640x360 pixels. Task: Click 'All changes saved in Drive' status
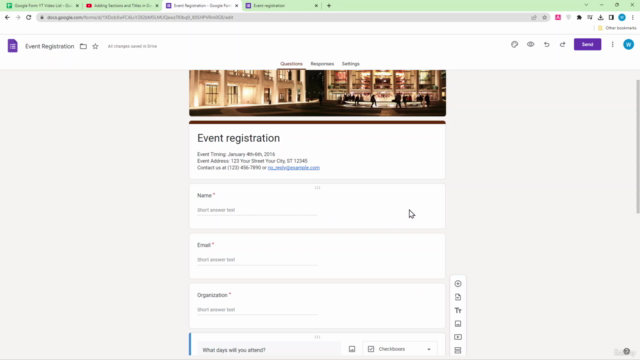132,46
